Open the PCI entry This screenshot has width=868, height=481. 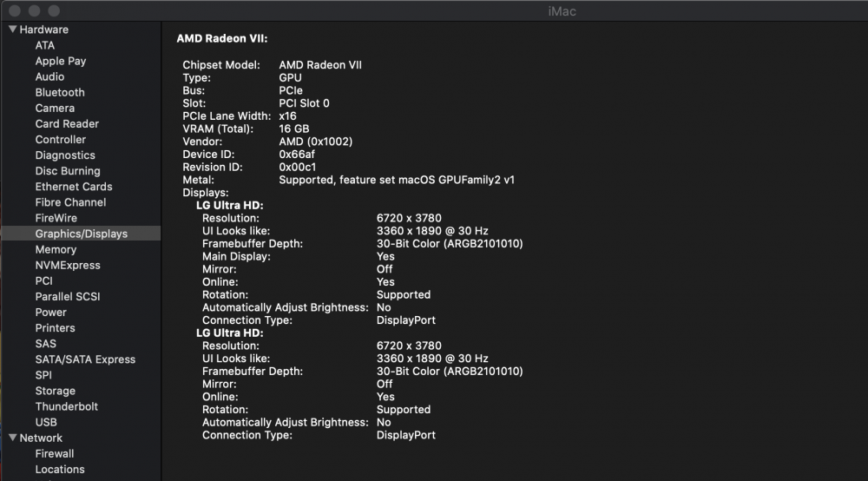[43, 281]
